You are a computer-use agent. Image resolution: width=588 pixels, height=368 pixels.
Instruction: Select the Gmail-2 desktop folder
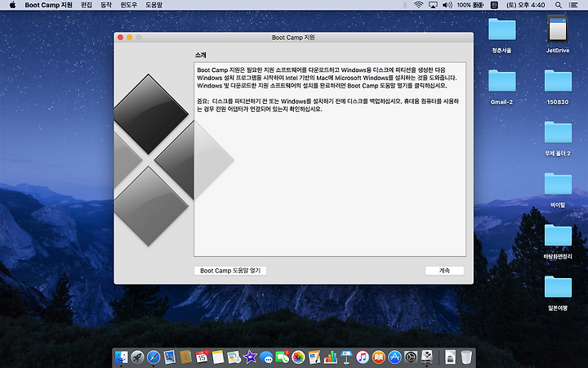point(501,81)
